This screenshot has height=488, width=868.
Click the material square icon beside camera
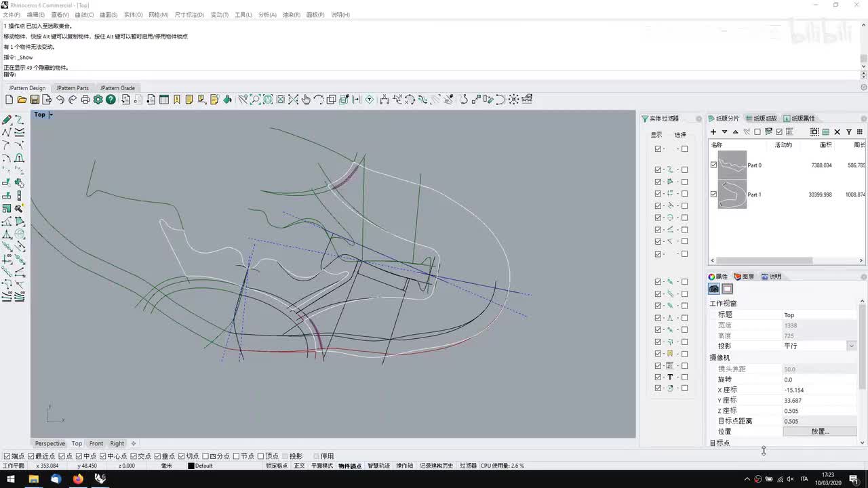coord(728,289)
